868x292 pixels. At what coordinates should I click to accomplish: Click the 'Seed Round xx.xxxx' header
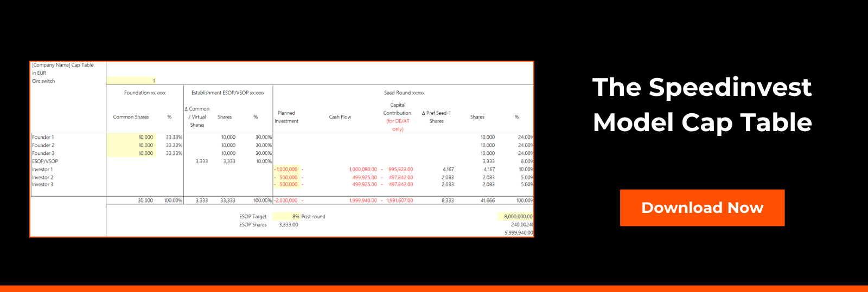pyautogui.click(x=404, y=93)
